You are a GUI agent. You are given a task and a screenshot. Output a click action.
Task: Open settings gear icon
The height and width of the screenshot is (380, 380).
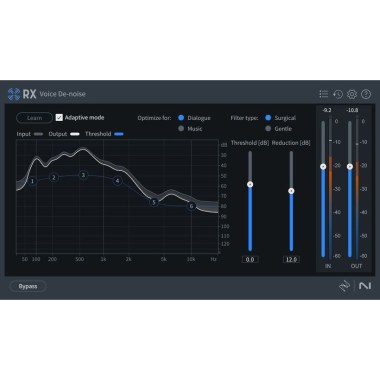click(x=352, y=94)
